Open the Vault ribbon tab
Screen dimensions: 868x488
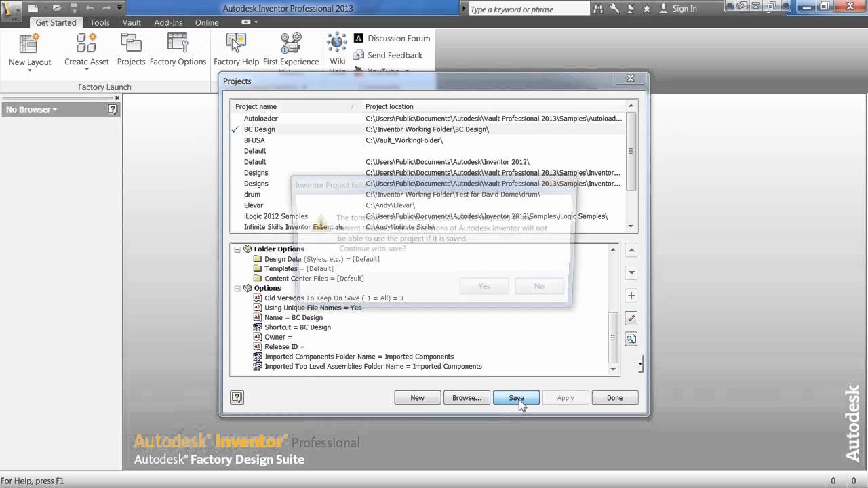coord(132,22)
